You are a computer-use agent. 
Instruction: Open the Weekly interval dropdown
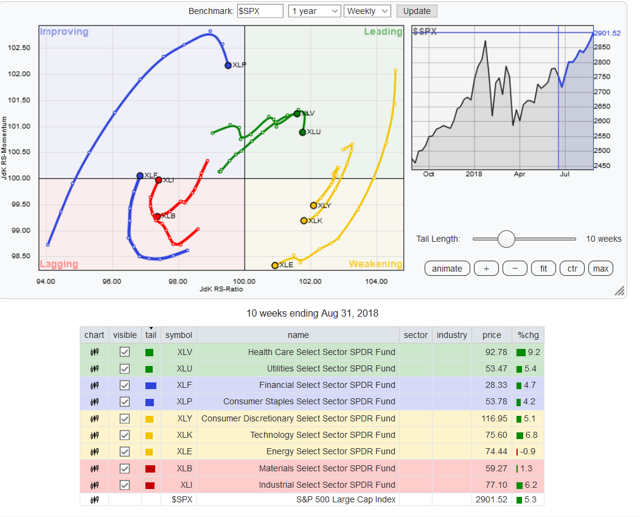tap(367, 11)
